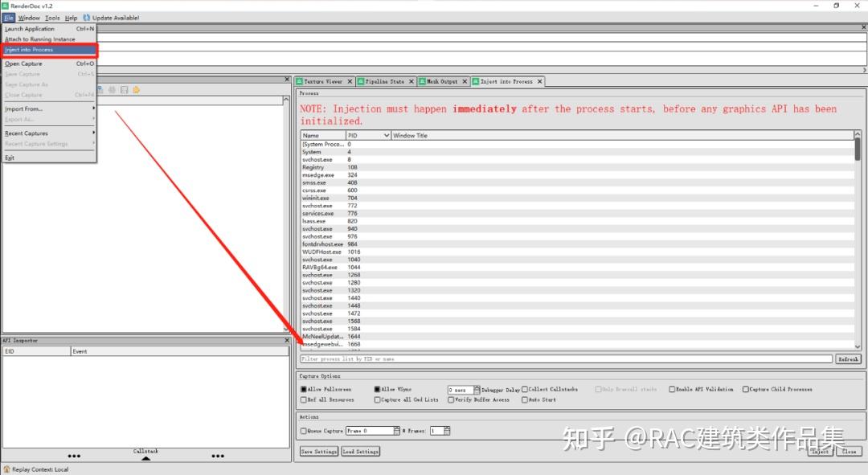Image resolution: width=868 pixels, height=475 pixels.
Task: Choose Launch Application from the File menu
Action: point(50,29)
